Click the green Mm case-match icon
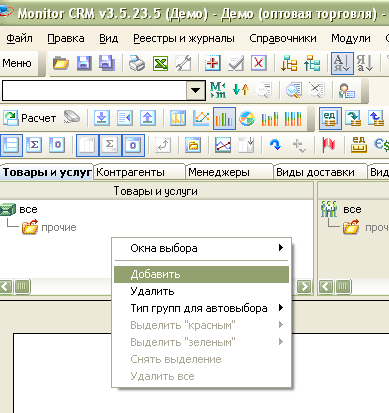Viewport: 389px width, 413px height. point(218,90)
